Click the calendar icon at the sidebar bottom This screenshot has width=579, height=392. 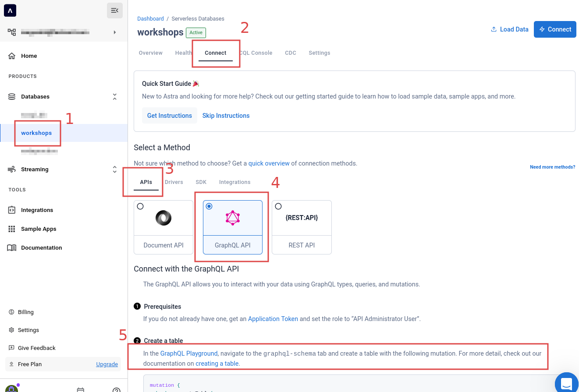[80, 389]
